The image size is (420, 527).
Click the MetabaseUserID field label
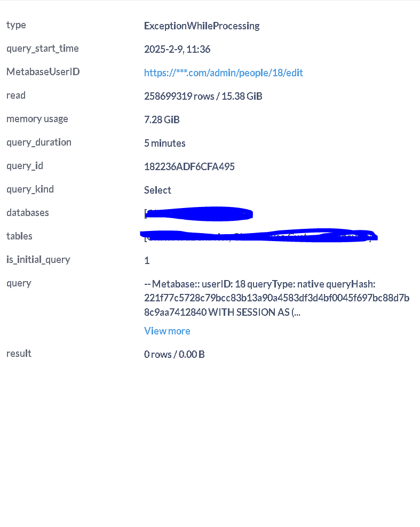click(x=43, y=71)
